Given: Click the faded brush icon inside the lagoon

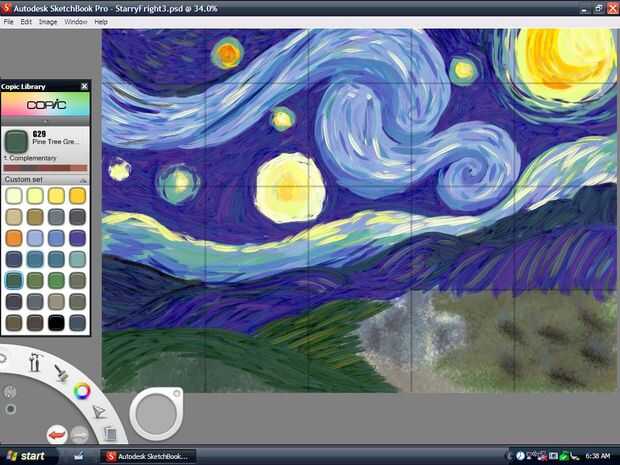Looking at the screenshot, I should coord(10,392).
